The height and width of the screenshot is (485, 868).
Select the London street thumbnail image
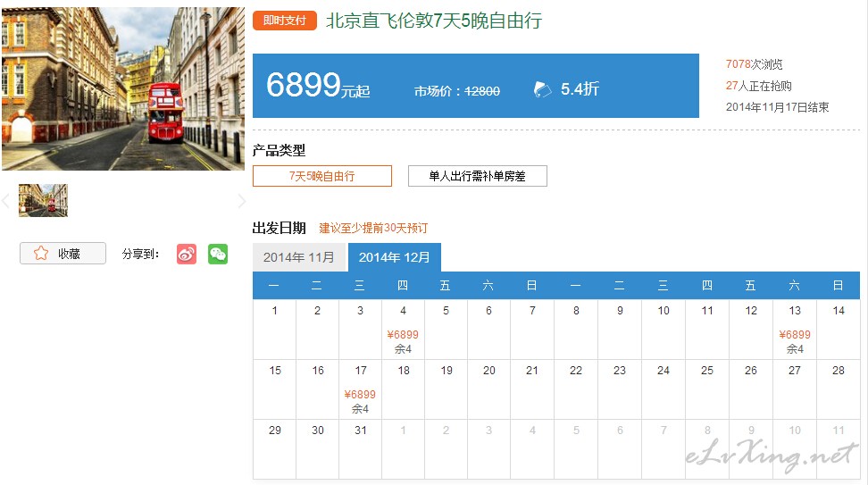coord(43,200)
